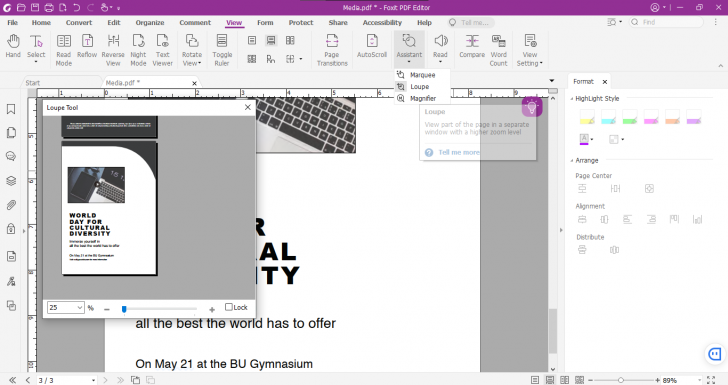Image resolution: width=728 pixels, height=385 pixels.
Task: Go to the previous page
Action: (x=28, y=380)
